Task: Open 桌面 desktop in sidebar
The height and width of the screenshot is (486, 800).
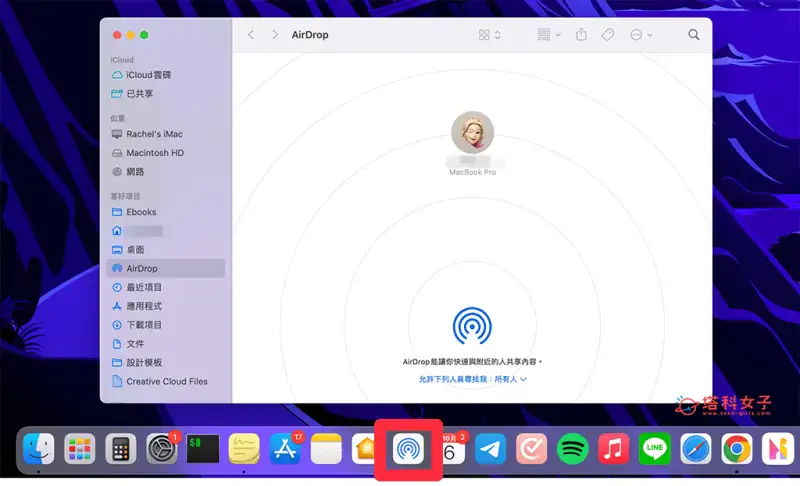Action: [x=166, y=250]
